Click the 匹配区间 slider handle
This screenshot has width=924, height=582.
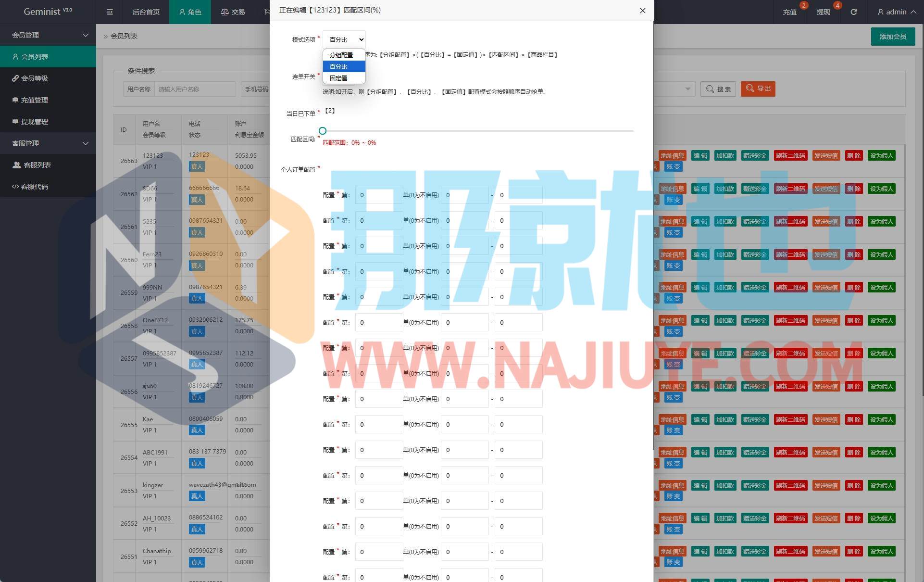pos(323,131)
